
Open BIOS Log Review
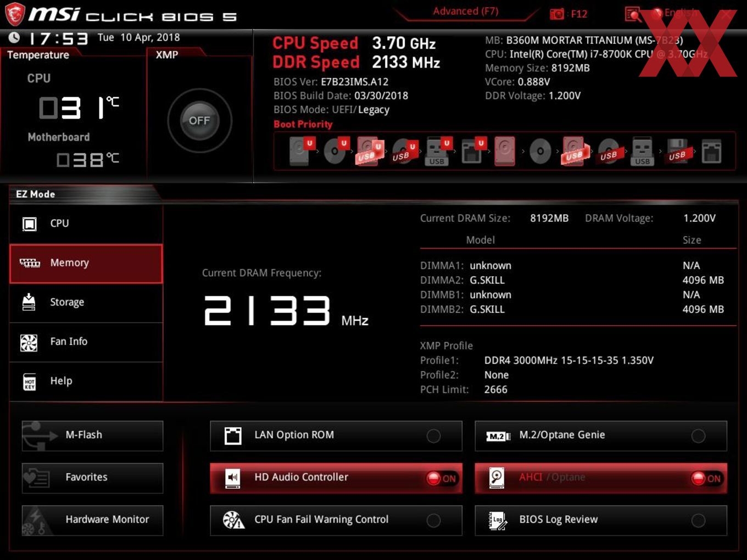pyautogui.click(x=601, y=520)
